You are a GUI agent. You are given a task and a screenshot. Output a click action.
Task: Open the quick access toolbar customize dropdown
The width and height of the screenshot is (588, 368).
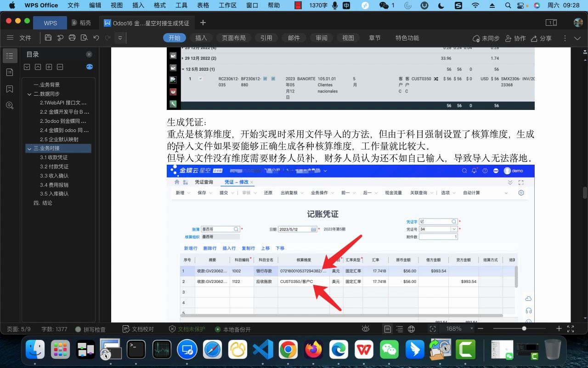coord(120,38)
